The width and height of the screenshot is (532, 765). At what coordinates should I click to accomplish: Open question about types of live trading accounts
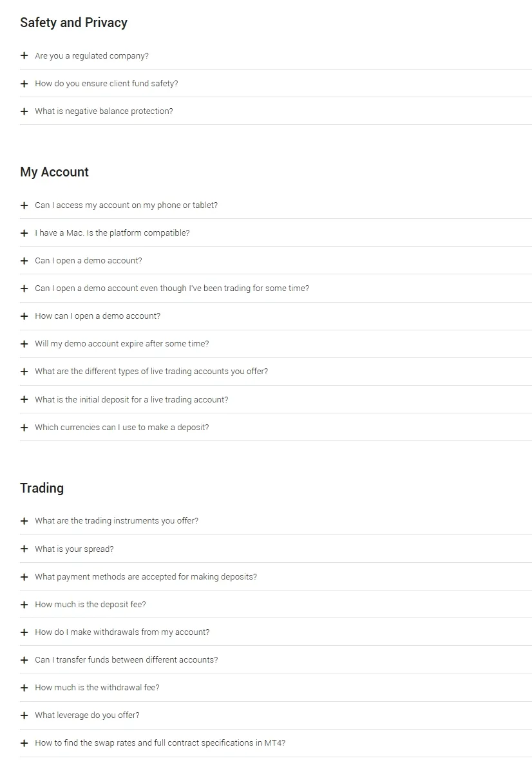pos(276,372)
